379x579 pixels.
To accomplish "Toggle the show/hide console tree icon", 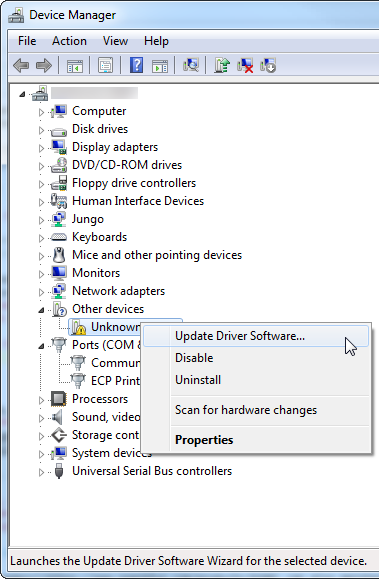I will point(75,66).
